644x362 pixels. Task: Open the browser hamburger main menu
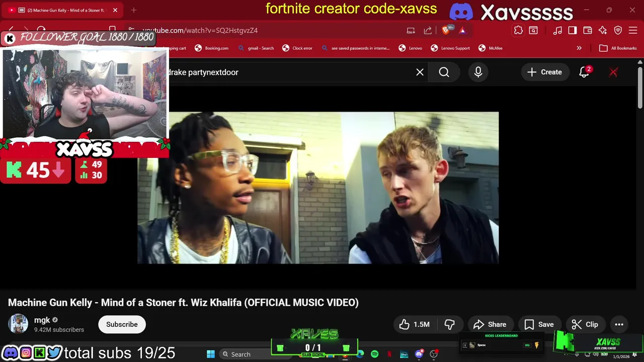633,30
